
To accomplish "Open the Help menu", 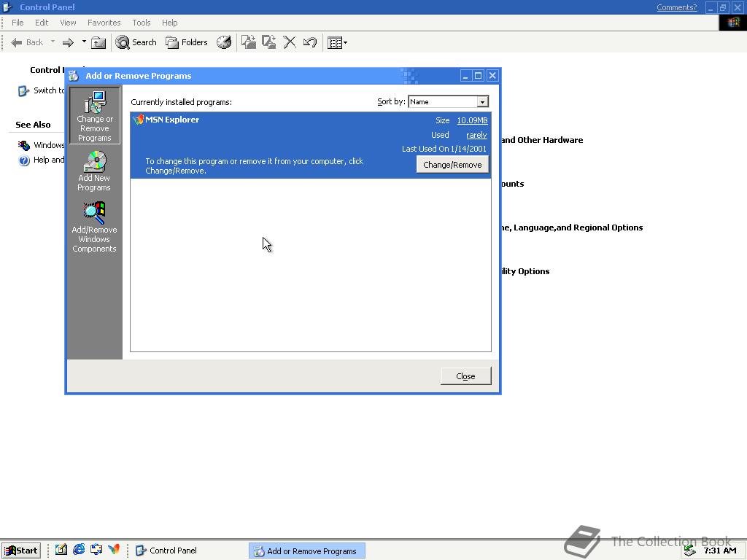I will point(169,23).
